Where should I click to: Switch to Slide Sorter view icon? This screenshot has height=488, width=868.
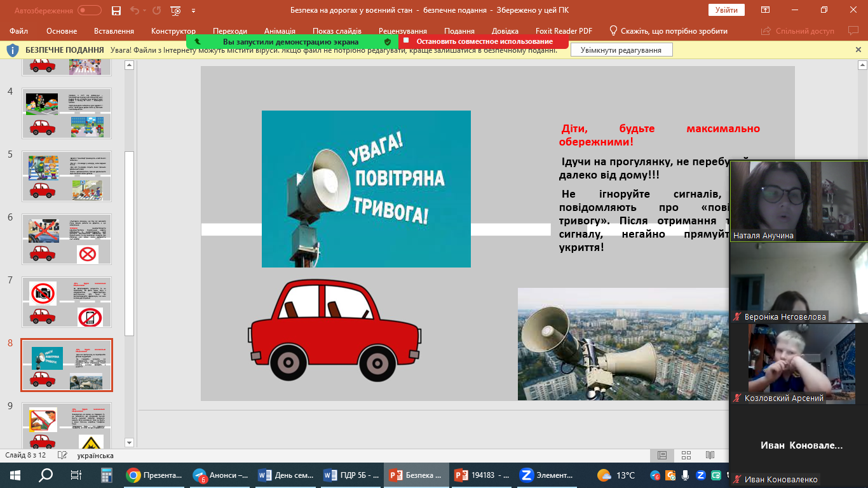pos(686,456)
